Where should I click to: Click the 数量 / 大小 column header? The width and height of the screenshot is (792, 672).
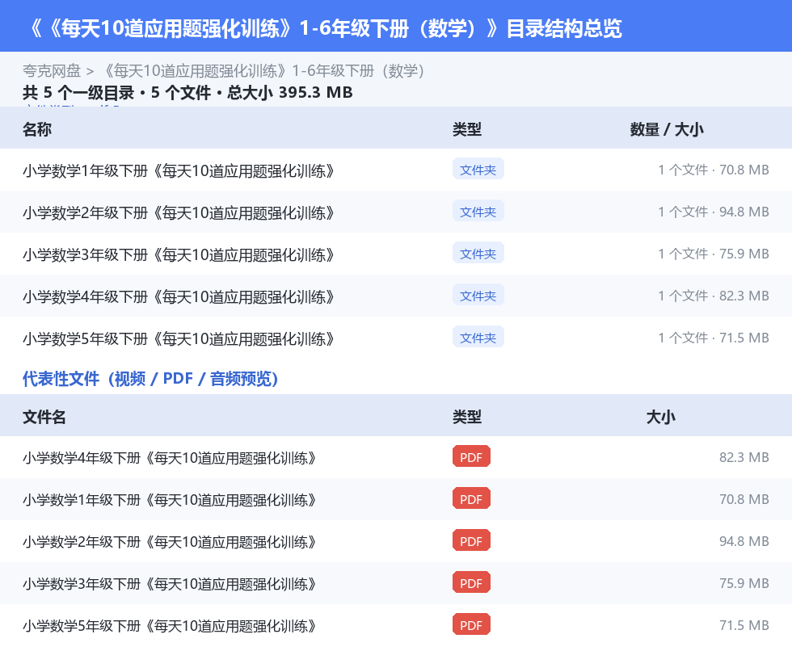(x=666, y=129)
